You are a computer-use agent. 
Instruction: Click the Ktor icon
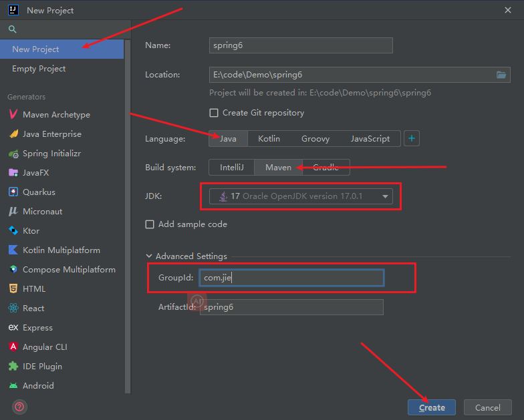click(x=13, y=231)
